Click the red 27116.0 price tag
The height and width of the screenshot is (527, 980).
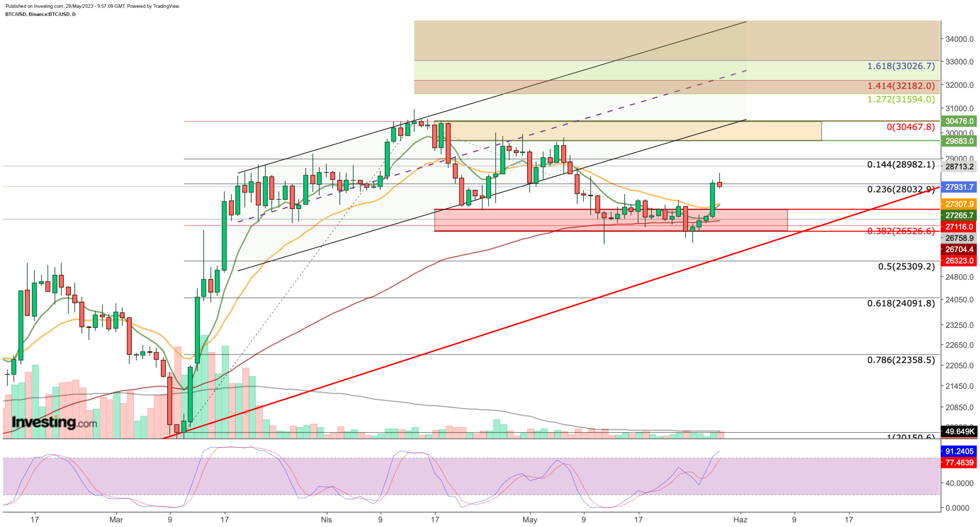(x=959, y=227)
